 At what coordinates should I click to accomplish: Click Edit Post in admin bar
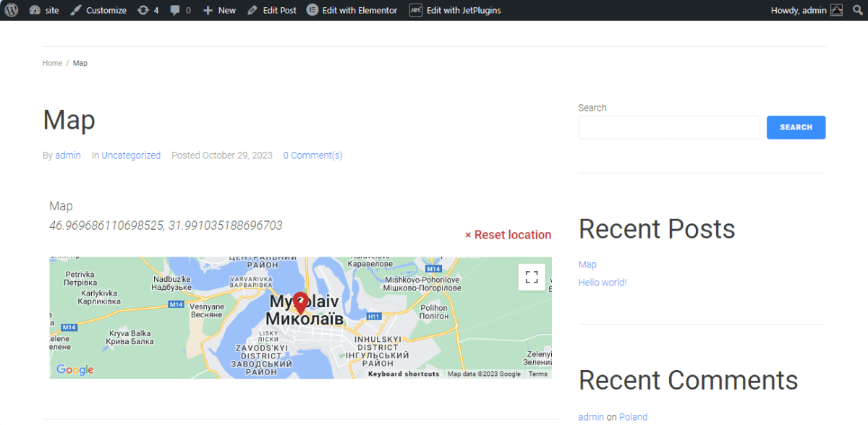click(272, 10)
